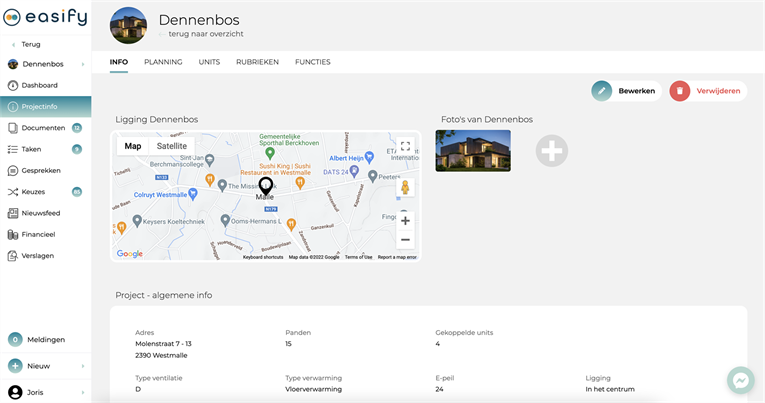765x403 pixels.
Task: Open Keuzes in the sidebar
Action: click(33, 192)
